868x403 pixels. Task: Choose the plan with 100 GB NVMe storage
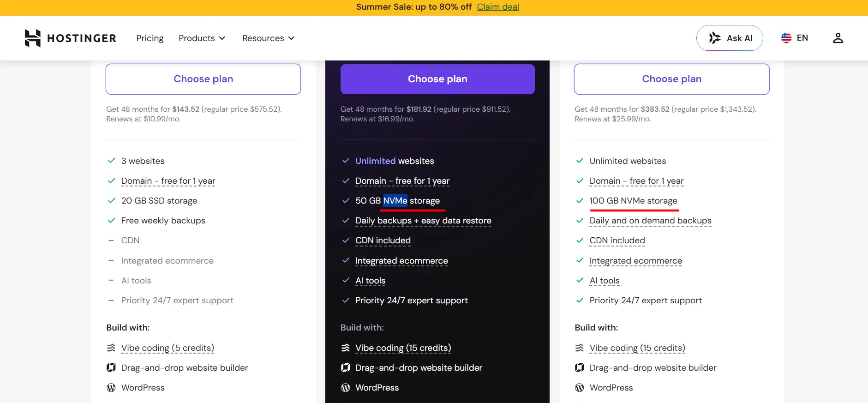point(671,79)
